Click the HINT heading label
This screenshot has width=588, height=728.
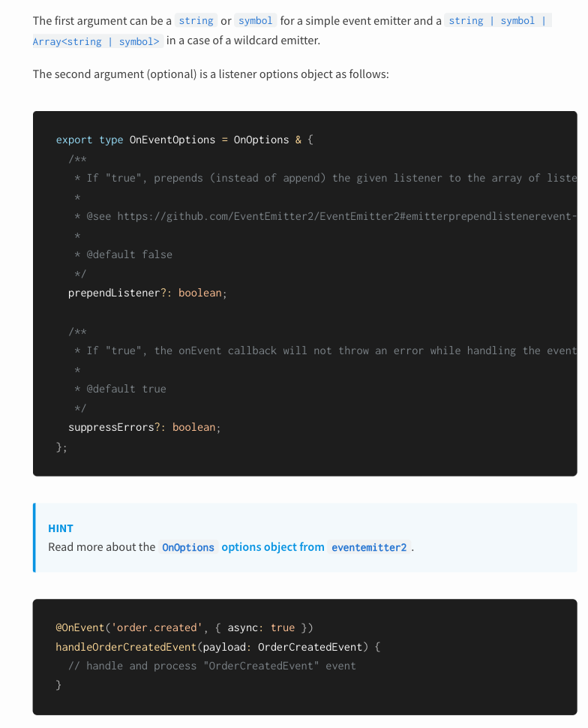61,528
